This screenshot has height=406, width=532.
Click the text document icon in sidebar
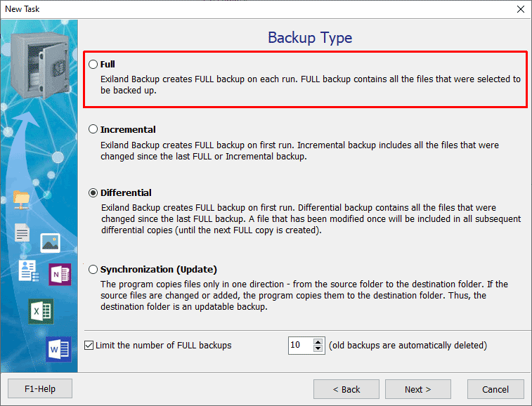[22, 233]
